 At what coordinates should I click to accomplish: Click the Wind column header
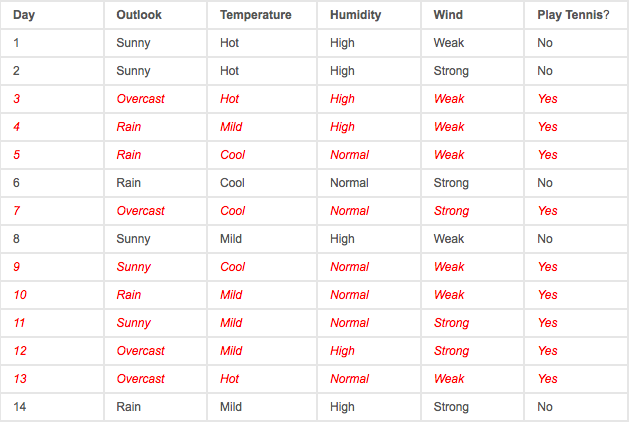[x=473, y=15]
